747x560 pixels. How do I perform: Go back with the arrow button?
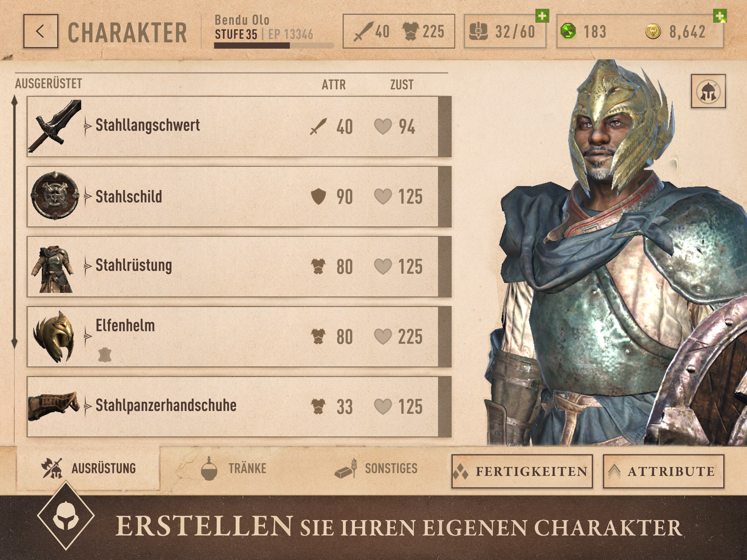coord(40,31)
